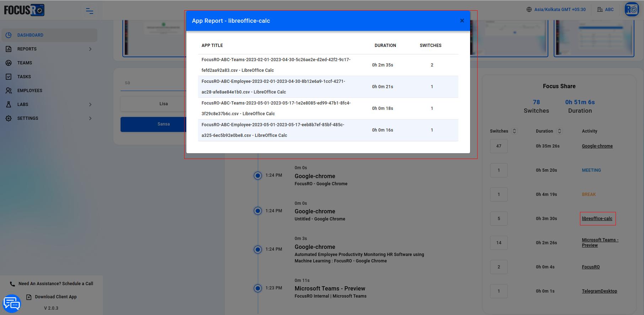Click the phone icon beside Schedule a Call
This screenshot has width=644, height=315.
click(x=12, y=284)
